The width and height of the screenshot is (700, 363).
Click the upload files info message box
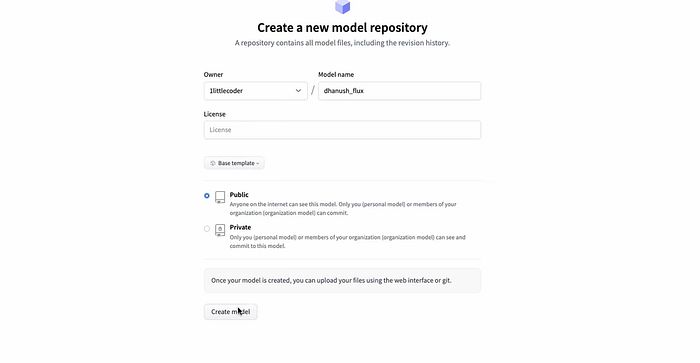pyautogui.click(x=342, y=280)
